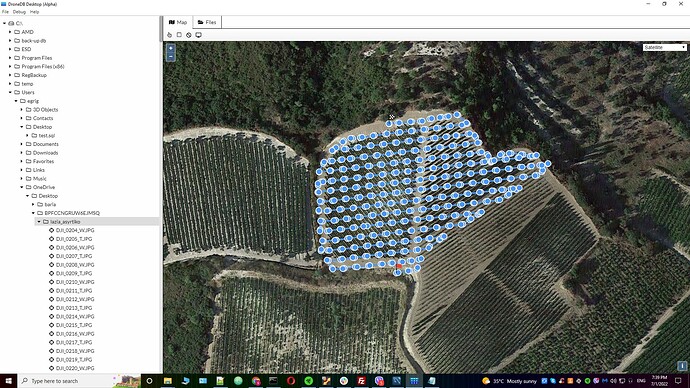Viewport: 690px width, 388px height.
Task: Zoom in the map with plus button
Action: pyautogui.click(x=170, y=48)
